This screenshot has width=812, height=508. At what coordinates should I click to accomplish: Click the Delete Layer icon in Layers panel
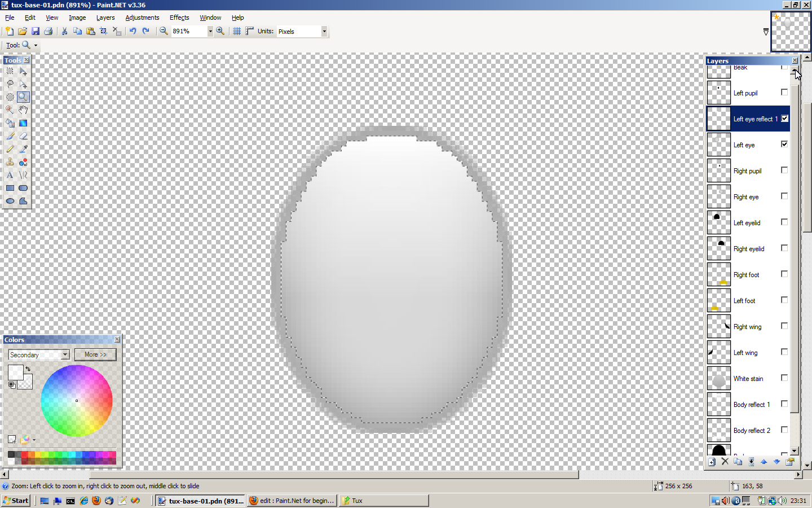pyautogui.click(x=725, y=462)
